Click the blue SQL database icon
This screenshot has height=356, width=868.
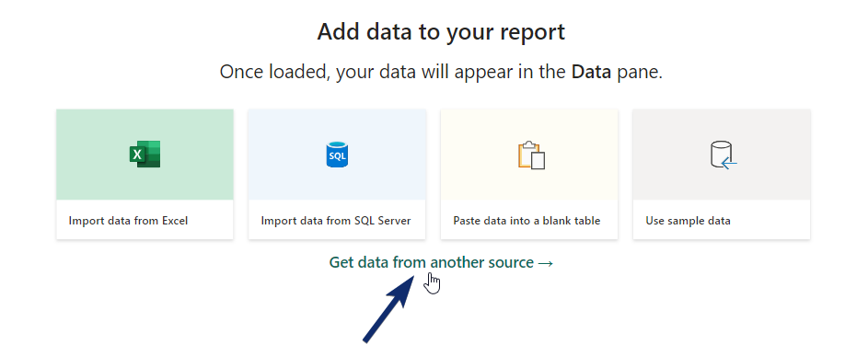[337, 155]
